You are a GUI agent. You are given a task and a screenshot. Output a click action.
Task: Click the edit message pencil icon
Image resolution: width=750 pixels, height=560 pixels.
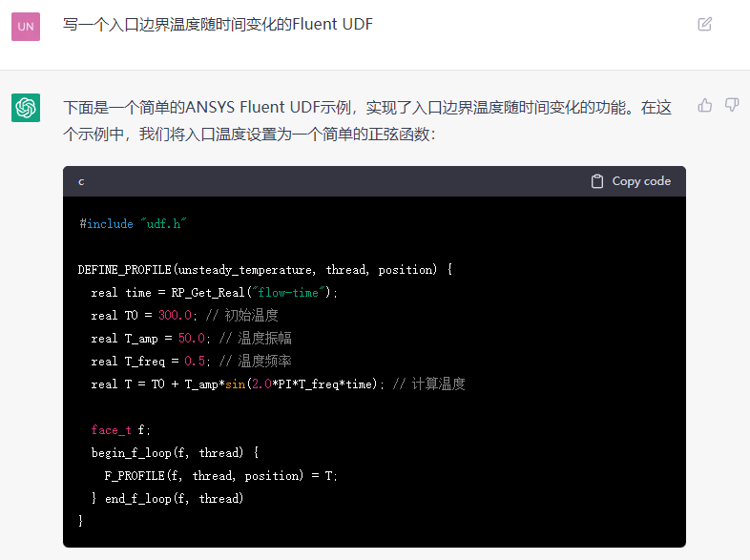coord(704,24)
